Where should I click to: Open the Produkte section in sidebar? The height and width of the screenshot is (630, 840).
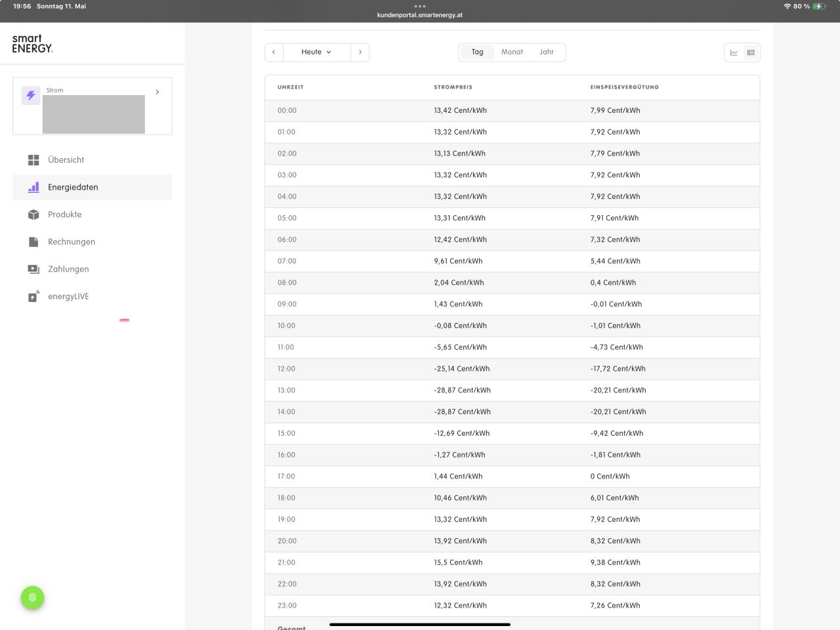(64, 215)
